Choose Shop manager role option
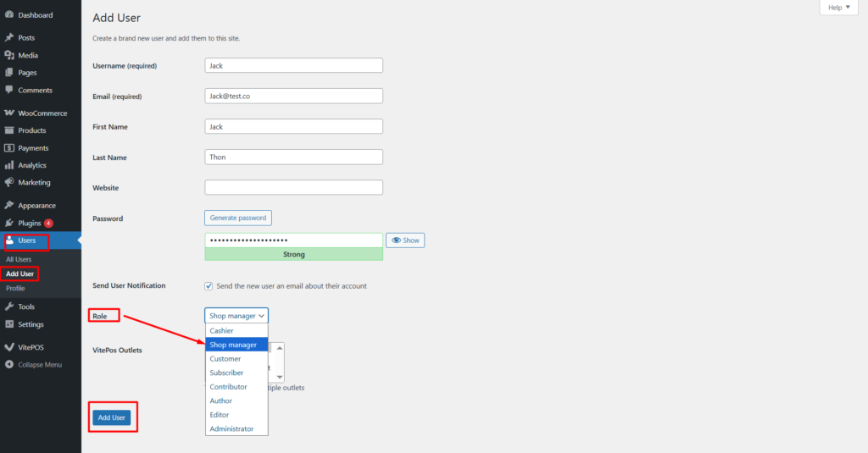This screenshot has height=453, width=868. 236,345
